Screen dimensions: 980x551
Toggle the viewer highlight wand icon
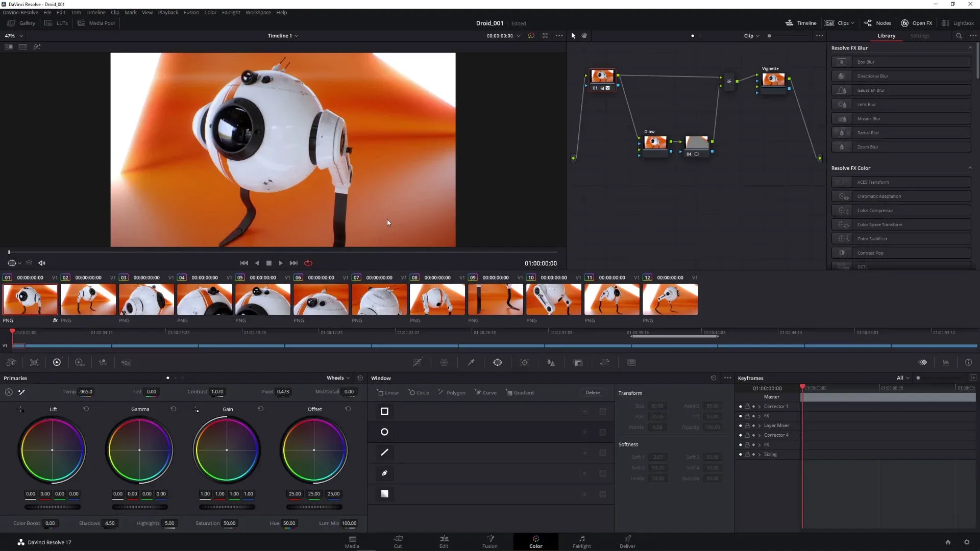click(x=37, y=46)
